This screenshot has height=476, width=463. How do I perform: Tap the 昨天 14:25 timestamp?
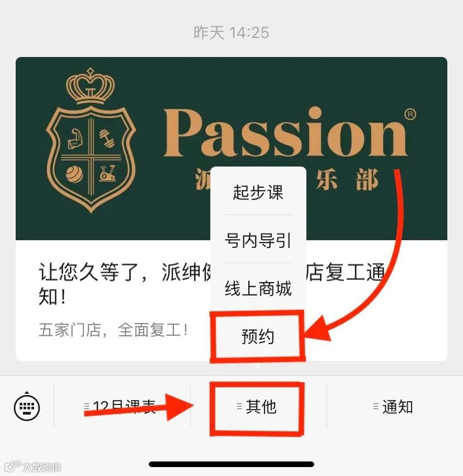click(x=231, y=32)
